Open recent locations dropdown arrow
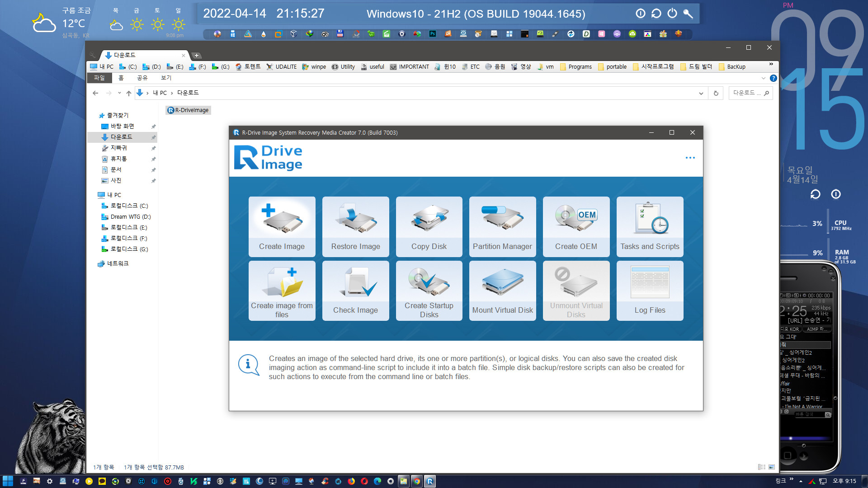 point(119,93)
